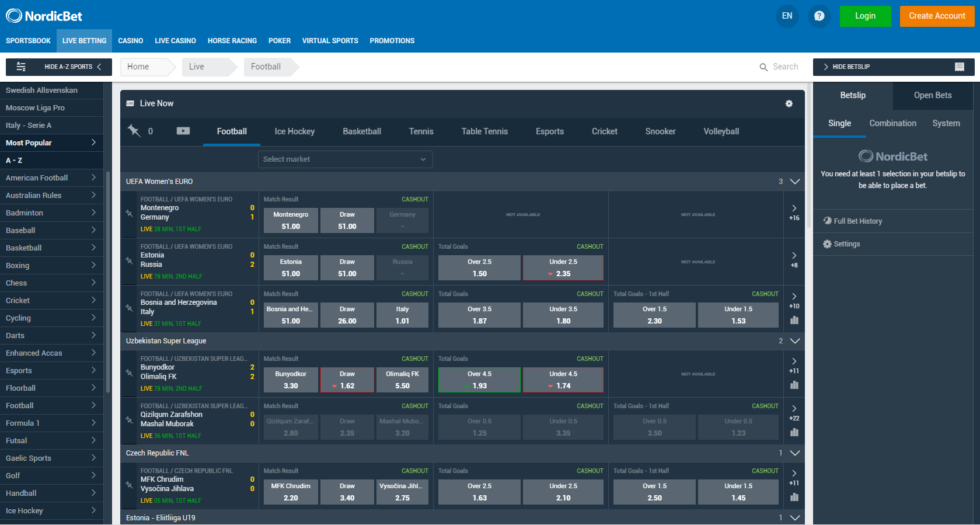Open statistics icon for MFK Chrudim match
Viewport: 980px width, 525px height.
[x=794, y=497]
